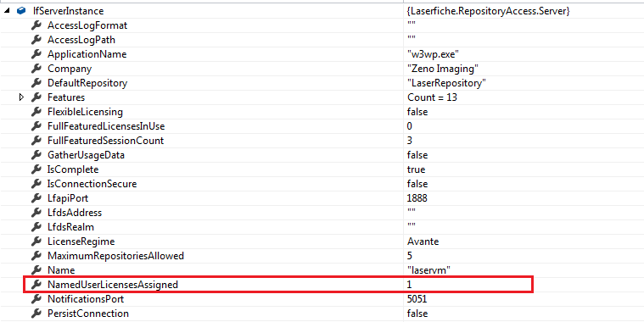Screen dimensions: 644x322
Task: Click the wrench icon beside PersistConnection
Action: point(36,314)
